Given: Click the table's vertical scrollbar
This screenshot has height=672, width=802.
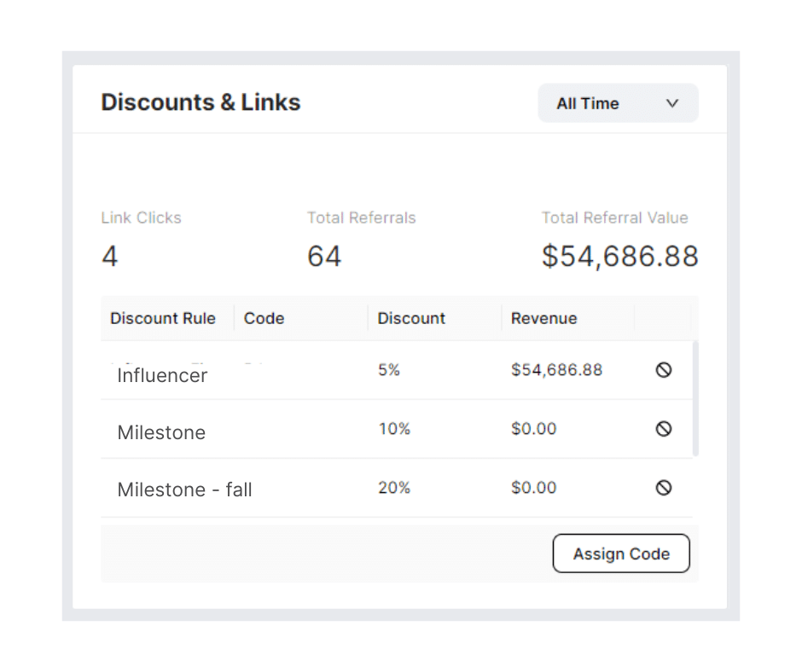Looking at the screenshot, I should pos(695,398).
